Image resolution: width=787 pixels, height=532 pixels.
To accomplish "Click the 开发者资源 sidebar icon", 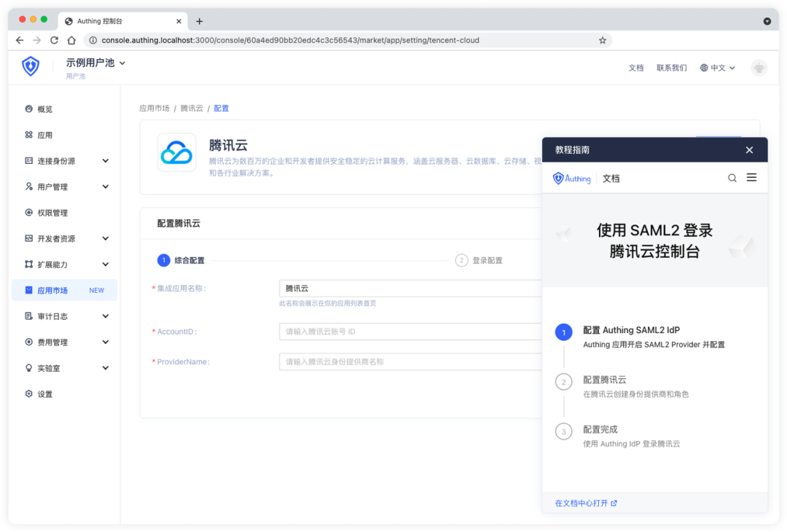I will [28, 238].
